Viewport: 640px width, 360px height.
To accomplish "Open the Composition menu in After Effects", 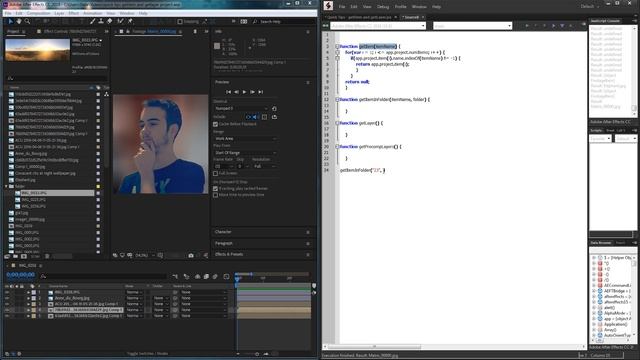I will coord(38,13).
